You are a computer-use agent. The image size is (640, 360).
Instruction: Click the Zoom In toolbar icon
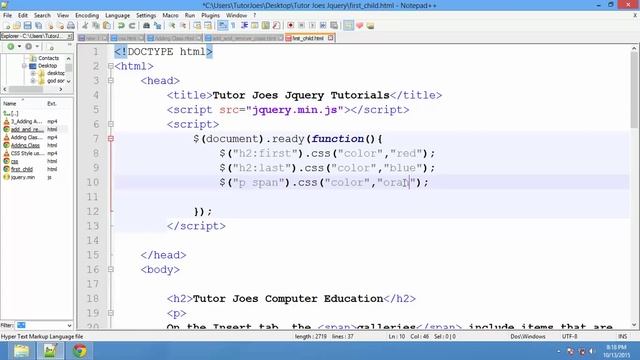point(172,26)
